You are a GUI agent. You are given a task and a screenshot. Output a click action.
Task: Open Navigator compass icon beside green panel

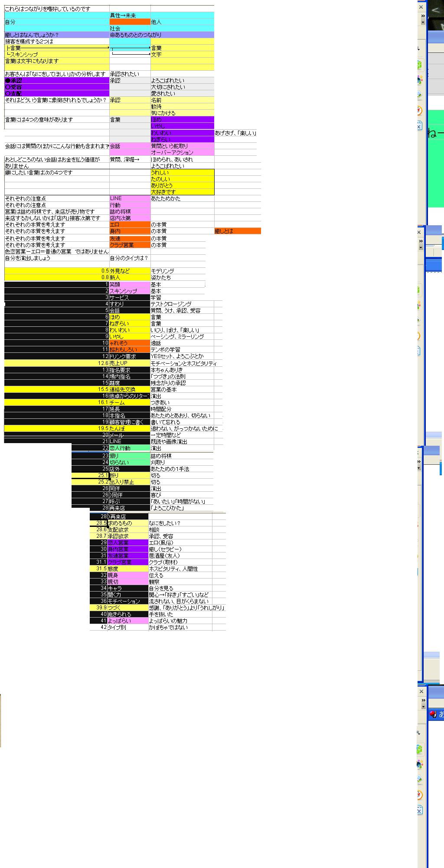pyautogui.click(x=419, y=110)
